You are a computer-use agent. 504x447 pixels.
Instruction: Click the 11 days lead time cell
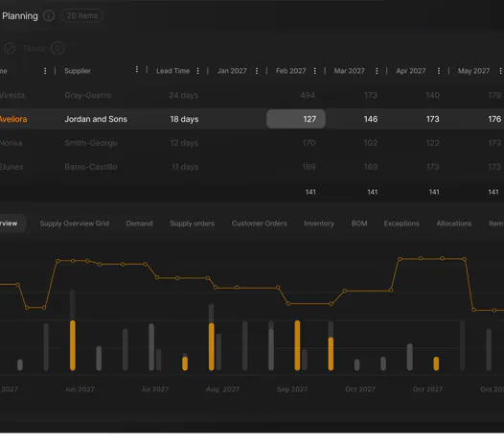click(x=185, y=167)
